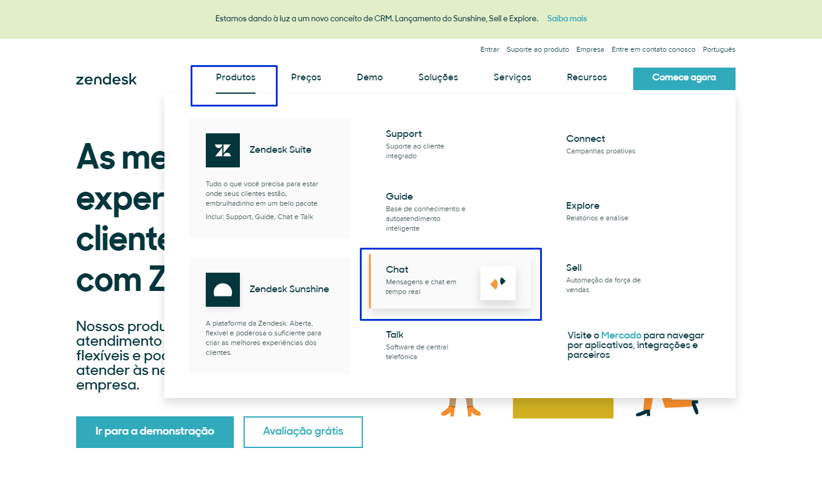Click the Chat product icon in the menu

pos(498,283)
